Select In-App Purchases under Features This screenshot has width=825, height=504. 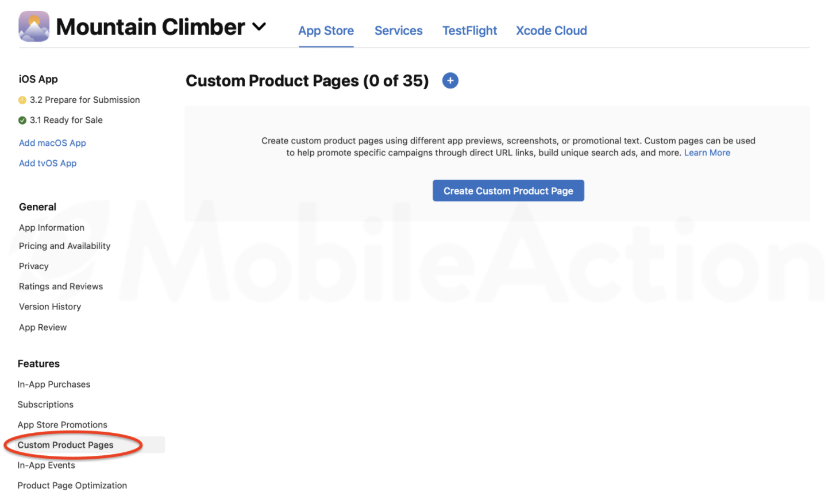54,385
